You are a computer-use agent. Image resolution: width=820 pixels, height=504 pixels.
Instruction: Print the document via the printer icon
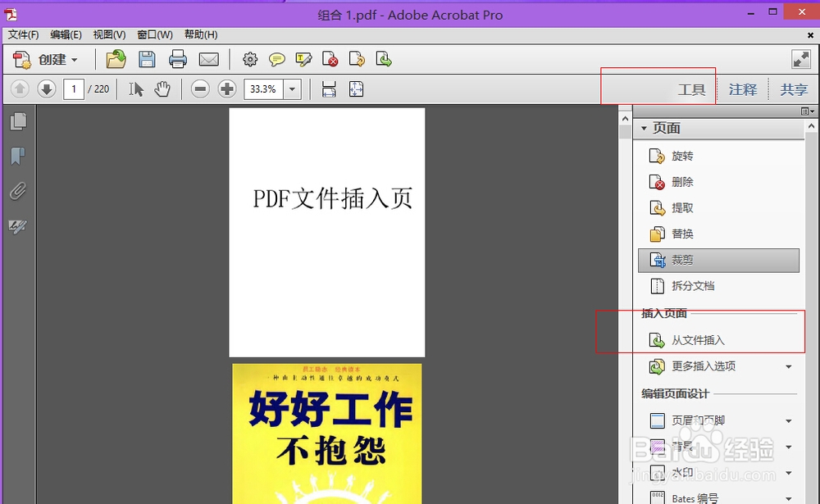180,58
